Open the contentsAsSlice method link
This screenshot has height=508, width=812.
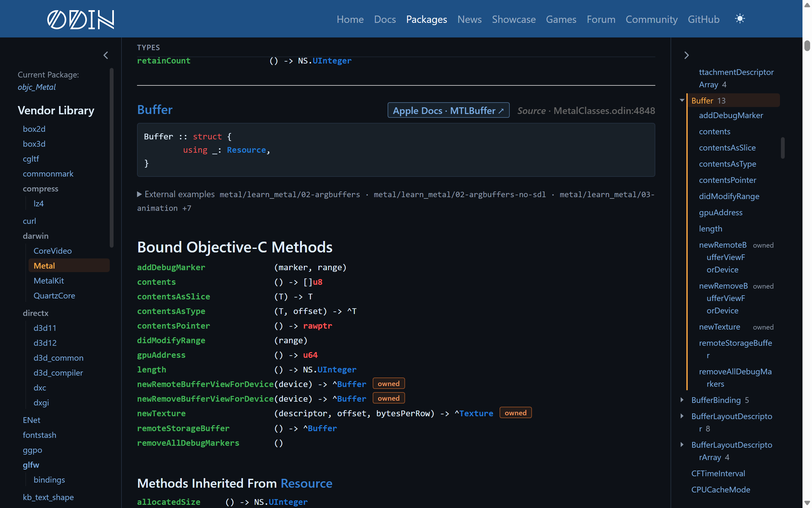pyautogui.click(x=174, y=296)
